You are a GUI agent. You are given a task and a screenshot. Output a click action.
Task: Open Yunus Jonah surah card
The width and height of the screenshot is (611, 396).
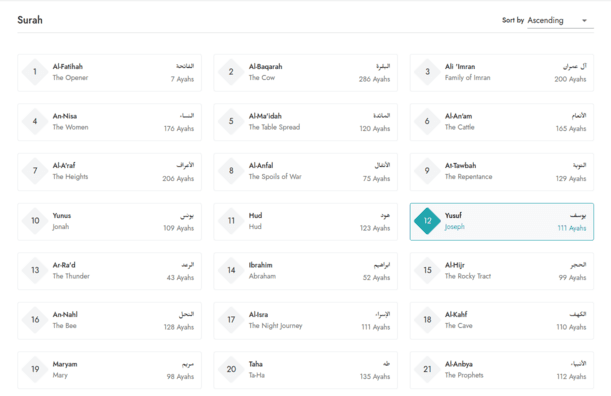pos(109,221)
